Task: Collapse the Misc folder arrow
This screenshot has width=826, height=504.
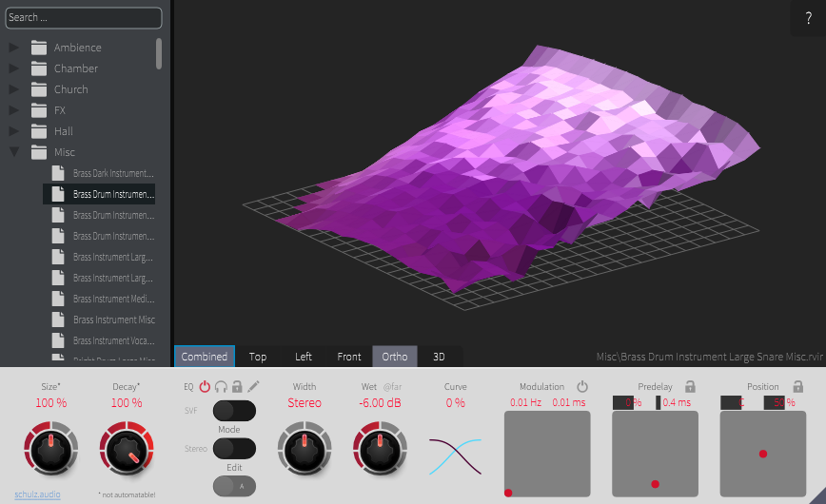Action: 14,152
